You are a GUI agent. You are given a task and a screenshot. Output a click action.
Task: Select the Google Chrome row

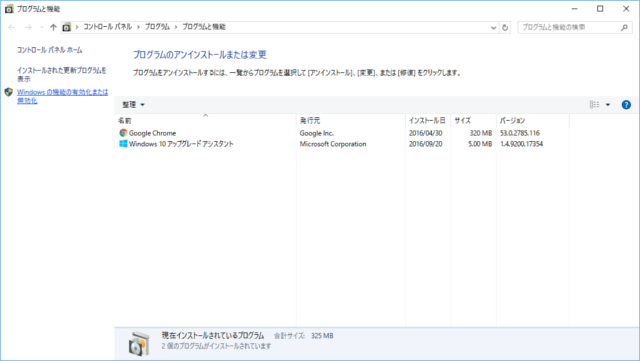[342, 133]
